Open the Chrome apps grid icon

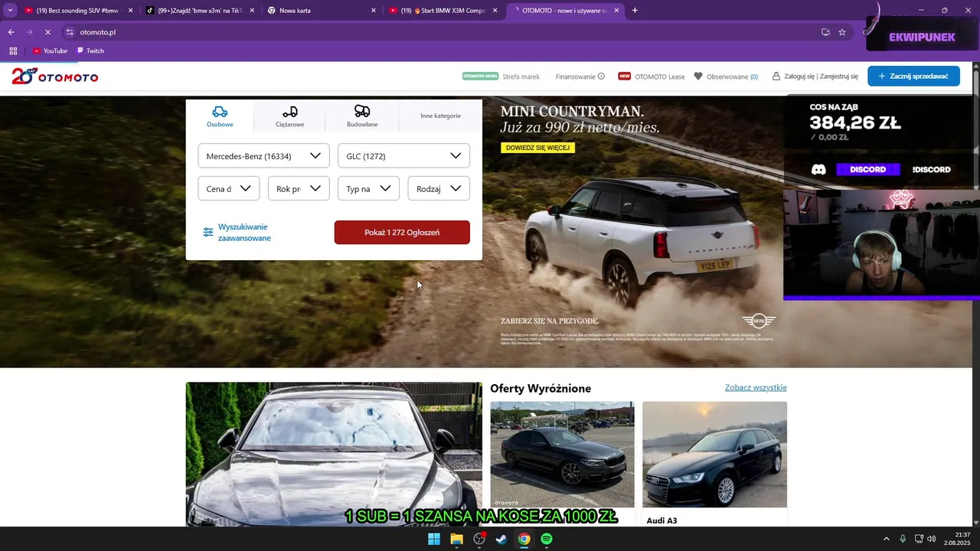click(13, 51)
